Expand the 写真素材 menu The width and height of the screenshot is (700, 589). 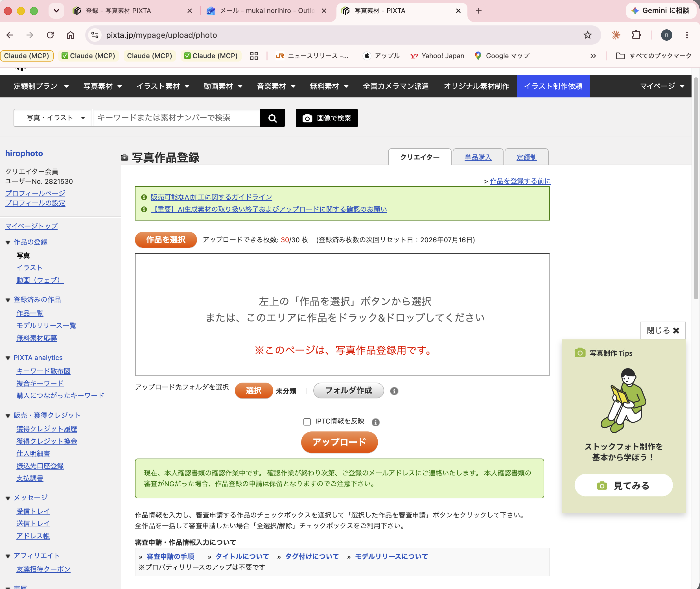(102, 86)
